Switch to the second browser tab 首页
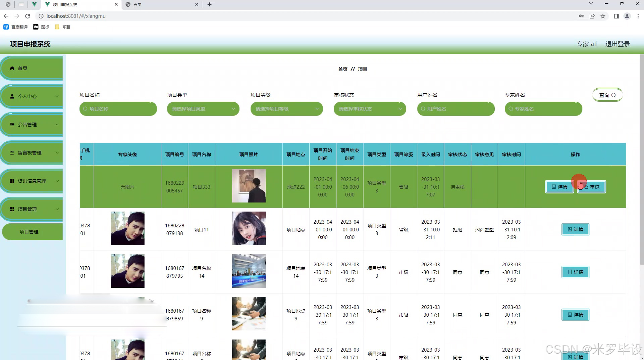This screenshot has height=360, width=644. (x=161, y=4)
